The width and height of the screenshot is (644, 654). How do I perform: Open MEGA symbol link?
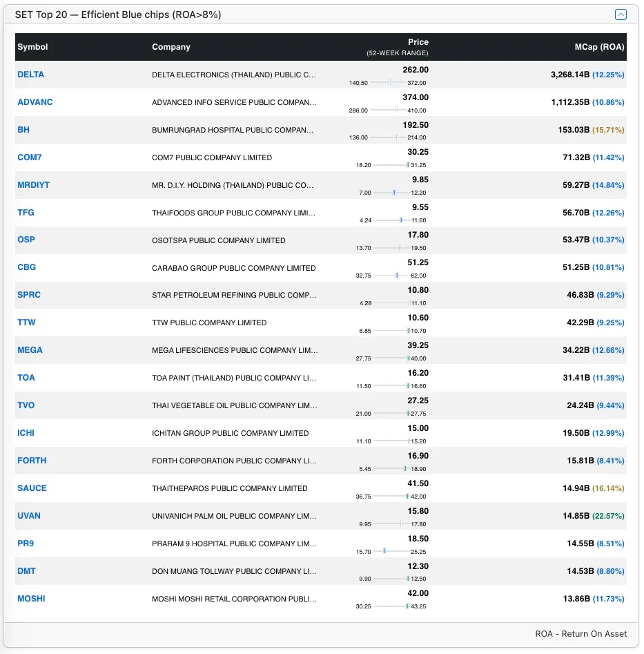(30, 350)
